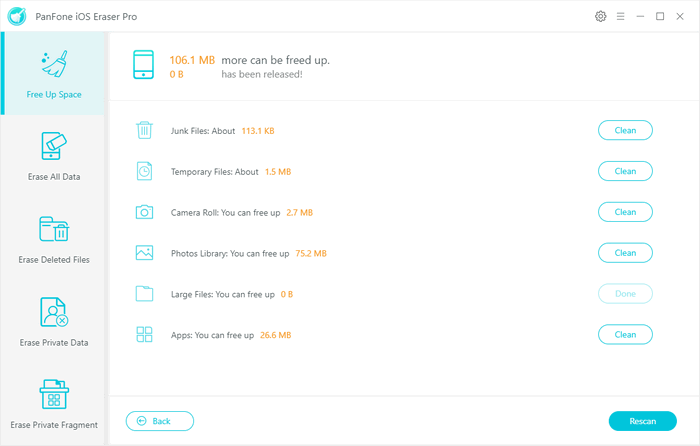This screenshot has width=700, height=446.
Task: Start a Rescan
Action: [x=642, y=421]
